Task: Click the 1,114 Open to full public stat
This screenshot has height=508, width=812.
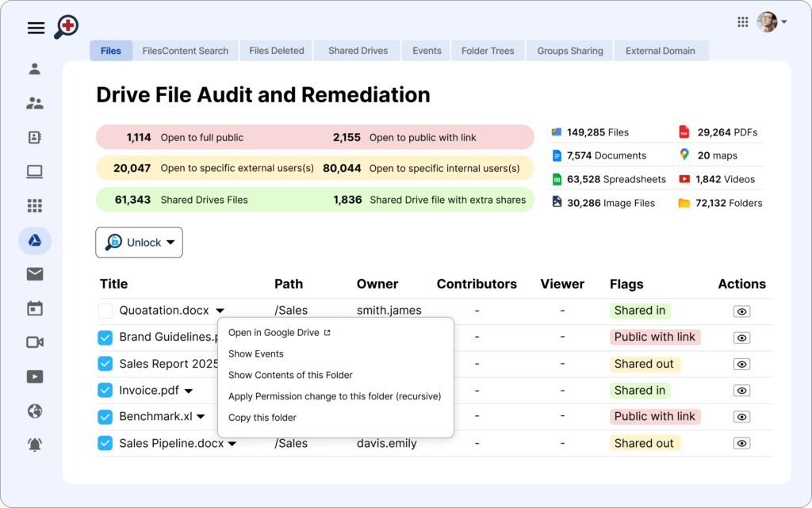Action: [x=185, y=138]
